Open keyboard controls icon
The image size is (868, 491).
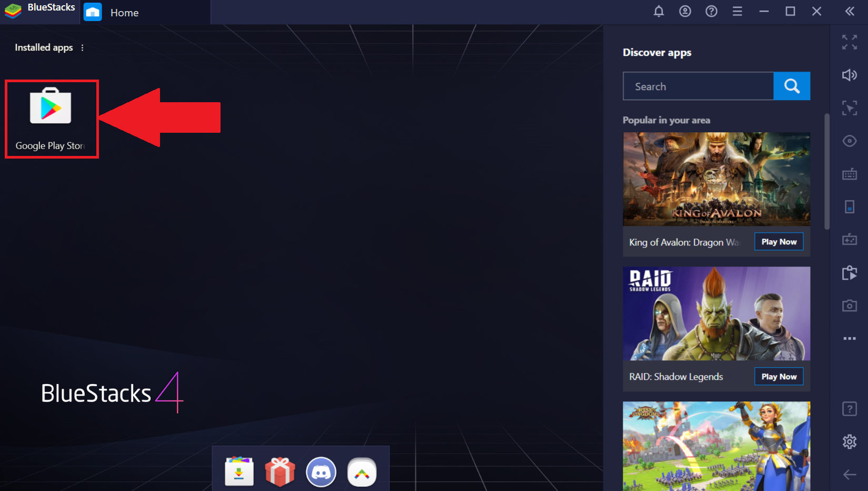[x=850, y=174]
